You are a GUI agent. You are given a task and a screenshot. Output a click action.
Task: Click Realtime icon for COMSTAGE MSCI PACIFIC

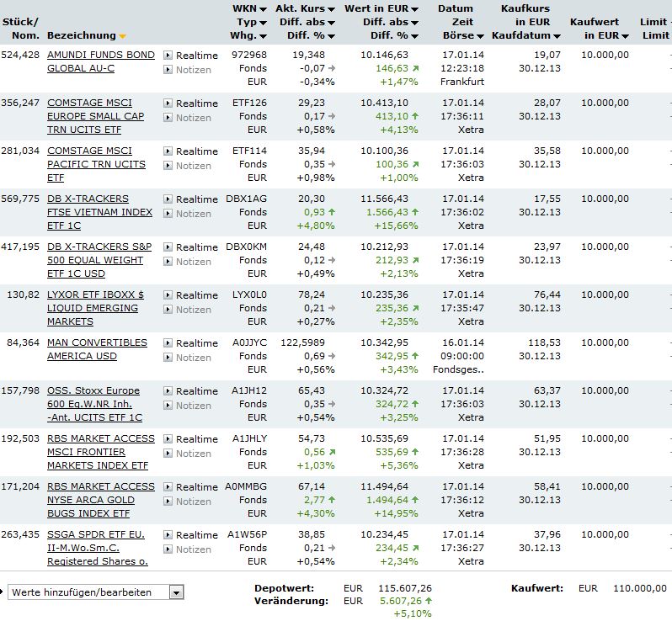tap(168, 151)
